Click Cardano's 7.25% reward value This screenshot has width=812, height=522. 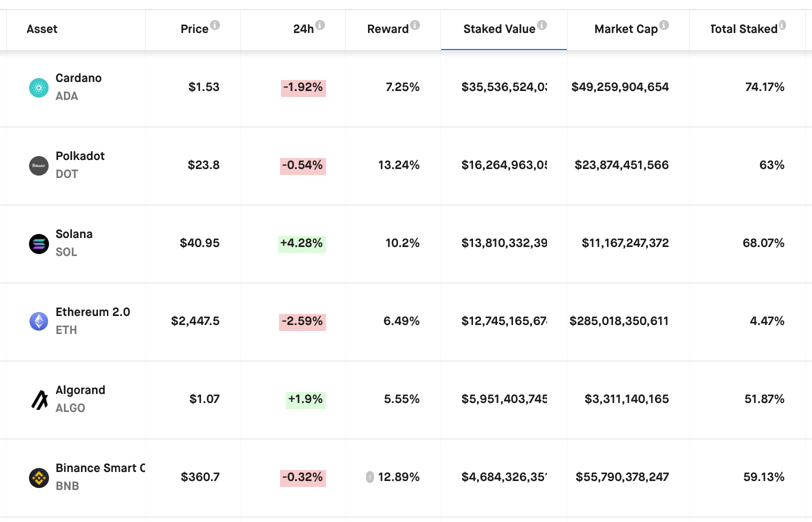coord(402,87)
